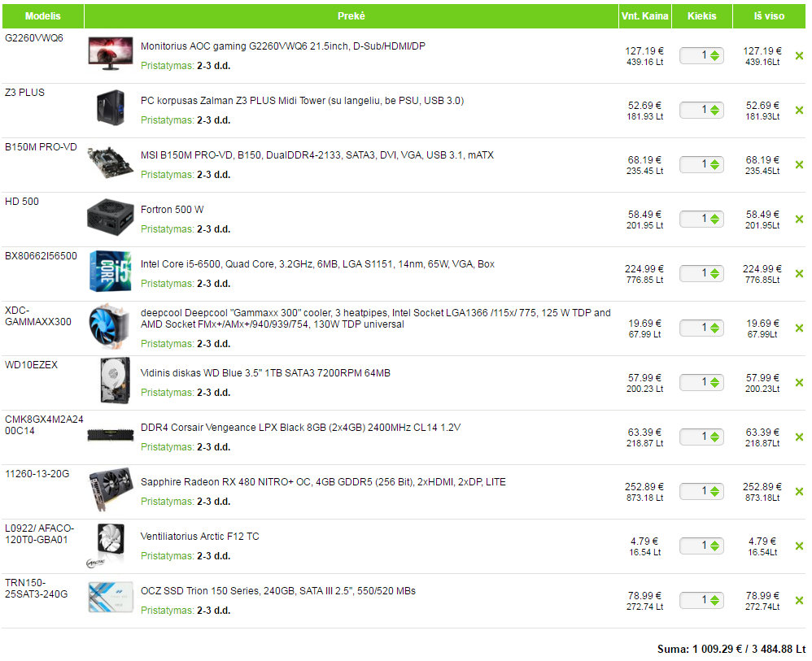Change quantity stepper for Arctic F12 TC fan
The width and height of the screenshot is (812, 661).
[x=714, y=546]
